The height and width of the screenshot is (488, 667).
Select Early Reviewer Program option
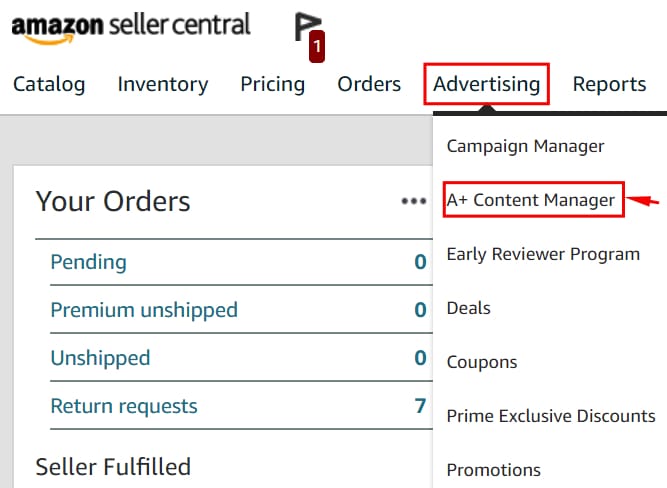coord(543,254)
